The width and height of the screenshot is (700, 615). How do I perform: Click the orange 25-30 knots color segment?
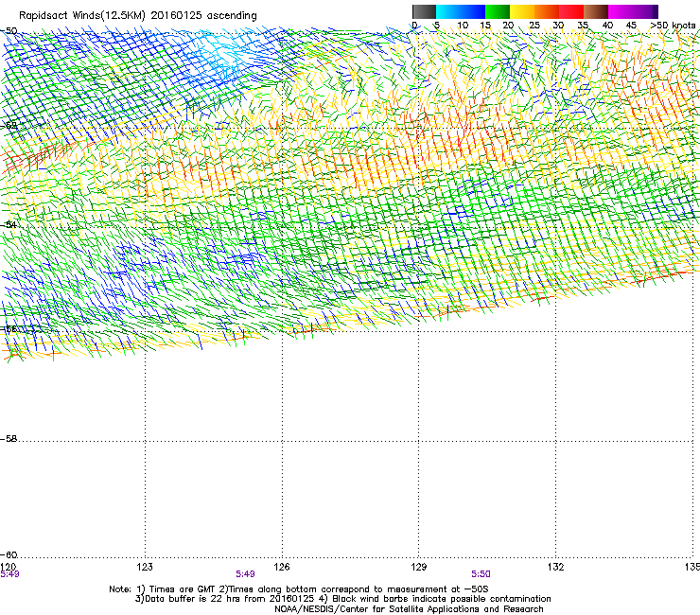tap(547, 11)
